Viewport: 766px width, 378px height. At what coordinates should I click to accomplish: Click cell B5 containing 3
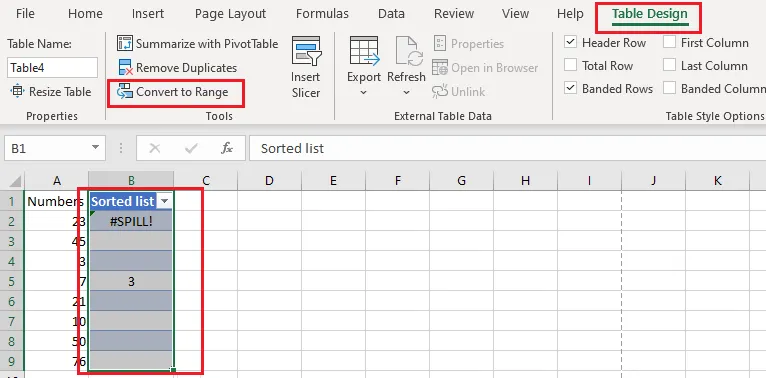coord(131,282)
